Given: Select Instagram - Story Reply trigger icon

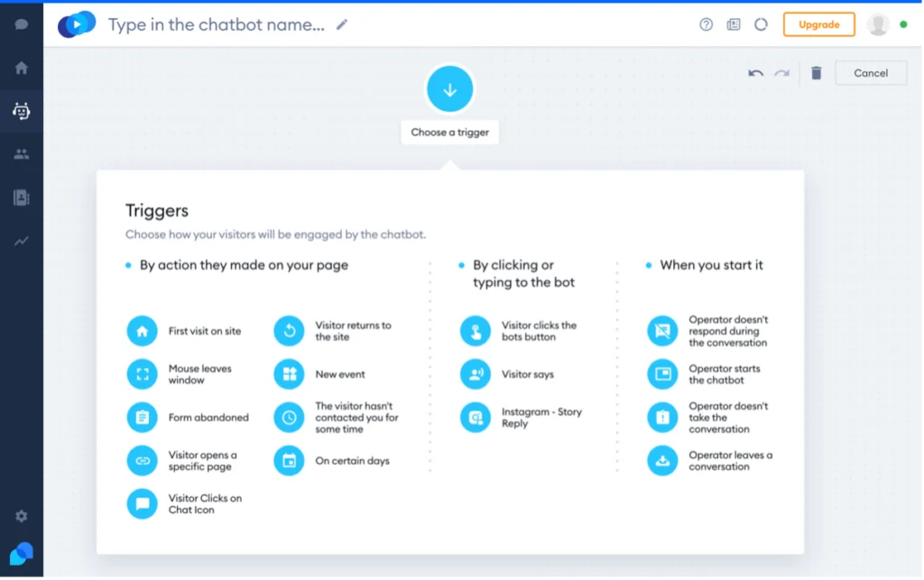Looking at the screenshot, I should (x=475, y=418).
